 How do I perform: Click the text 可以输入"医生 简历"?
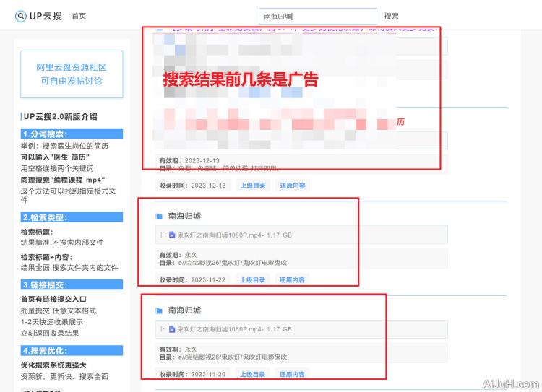55,157
